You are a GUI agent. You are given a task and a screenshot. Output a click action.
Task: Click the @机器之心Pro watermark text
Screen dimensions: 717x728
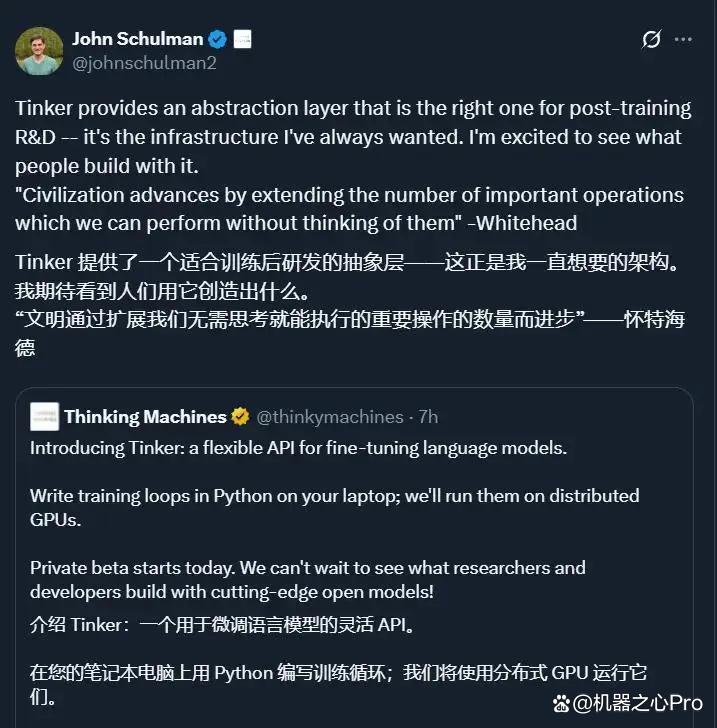[638, 703]
